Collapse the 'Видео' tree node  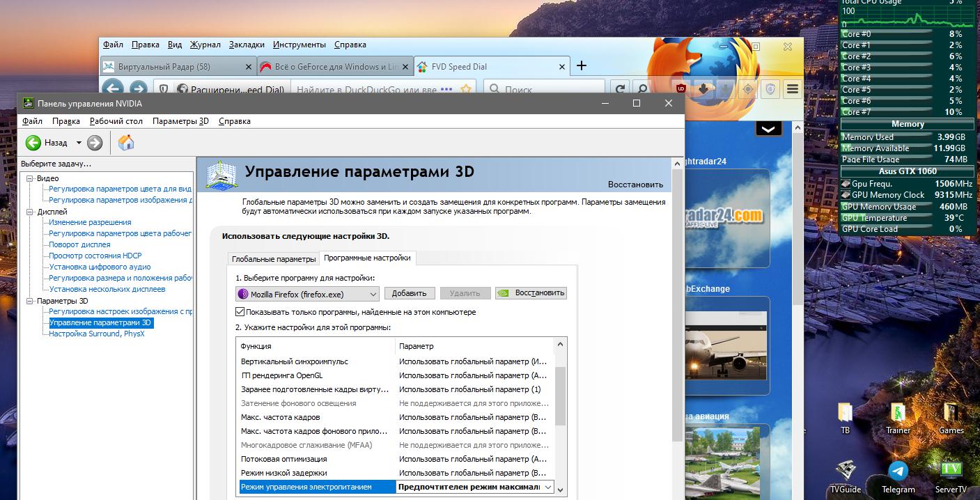click(30, 178)
